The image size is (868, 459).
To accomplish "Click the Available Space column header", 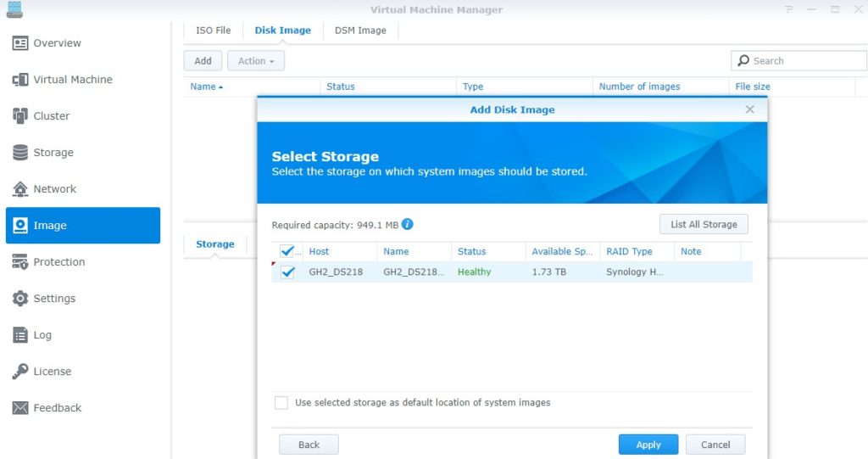I will 563,251.
